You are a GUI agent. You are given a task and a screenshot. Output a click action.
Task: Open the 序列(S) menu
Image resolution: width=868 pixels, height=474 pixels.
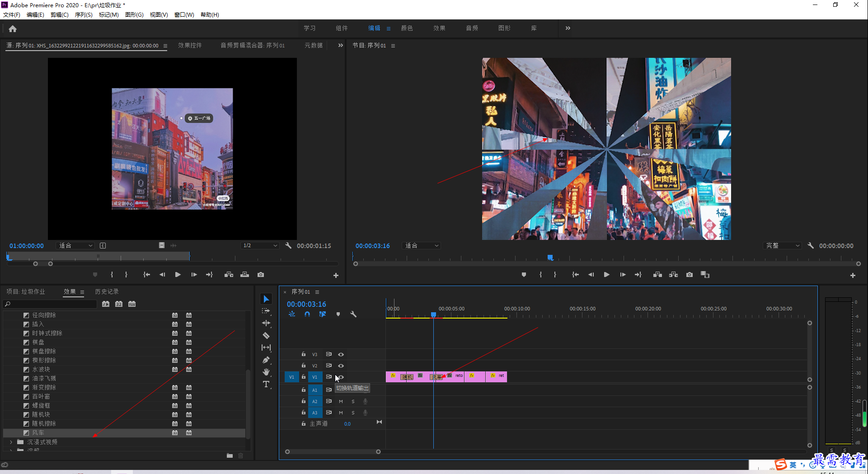(x=84, y=15)
